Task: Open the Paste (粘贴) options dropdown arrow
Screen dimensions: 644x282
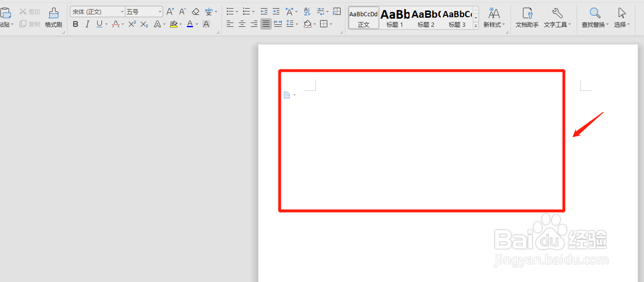Action: coord(11,24)
